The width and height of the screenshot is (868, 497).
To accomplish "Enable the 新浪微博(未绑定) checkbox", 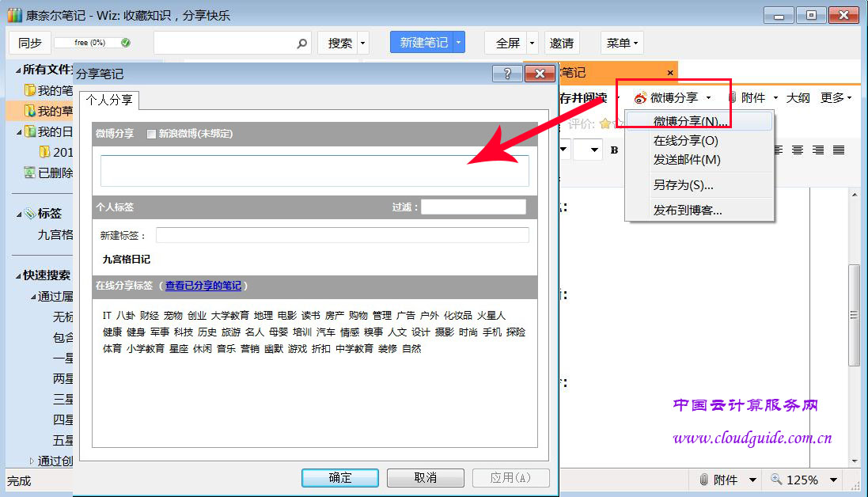I will point(151,134).
